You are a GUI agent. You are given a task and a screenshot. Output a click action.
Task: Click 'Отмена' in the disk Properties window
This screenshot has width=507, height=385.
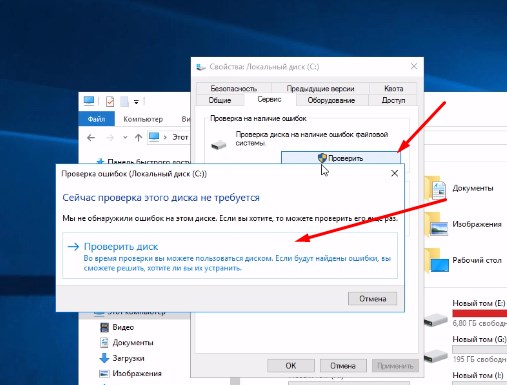point(343,366)
